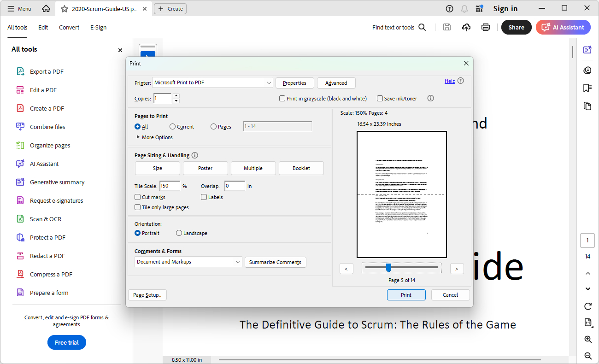The image size is (599, 364).
Task: Click the Protect a PDF icon
Action: click(x=20, y=237)
